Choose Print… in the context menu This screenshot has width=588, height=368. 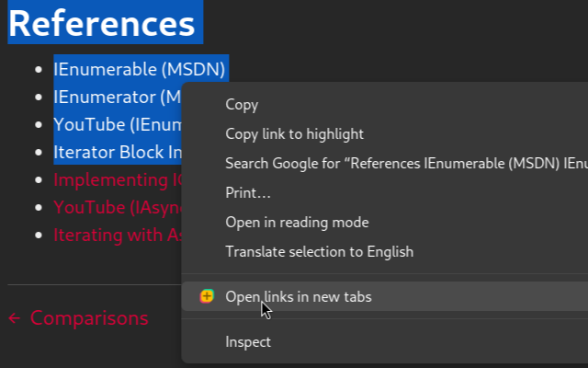(x=248, y=193)
